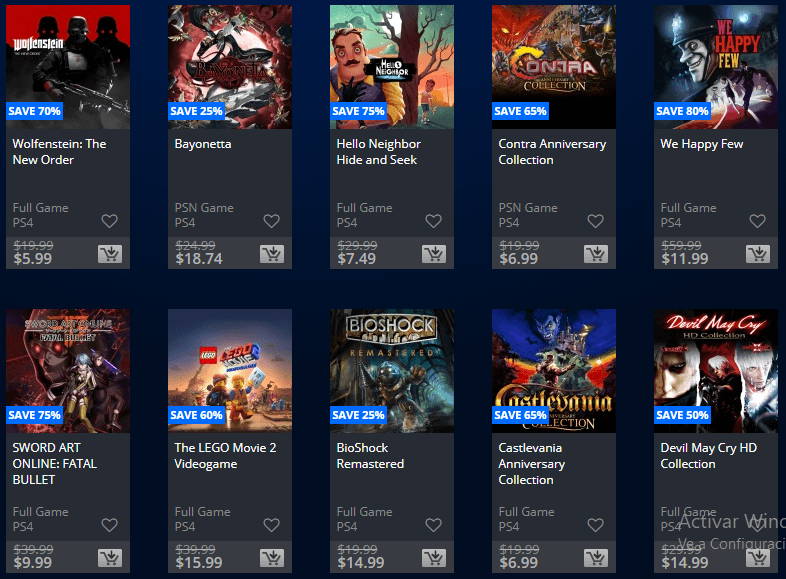Add Hello Neighbor Hide and Seek to cart

coord(434,254)
